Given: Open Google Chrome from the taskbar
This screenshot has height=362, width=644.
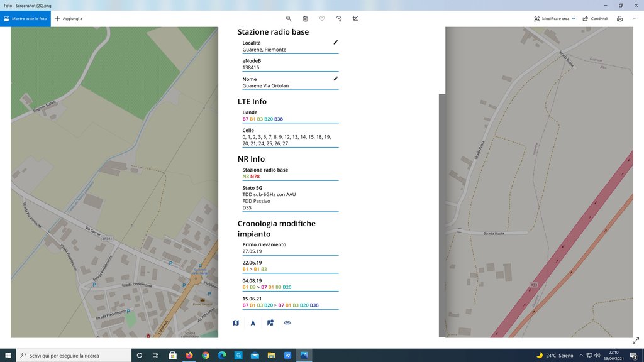Looking at the screenshot, I should point(206,356).
